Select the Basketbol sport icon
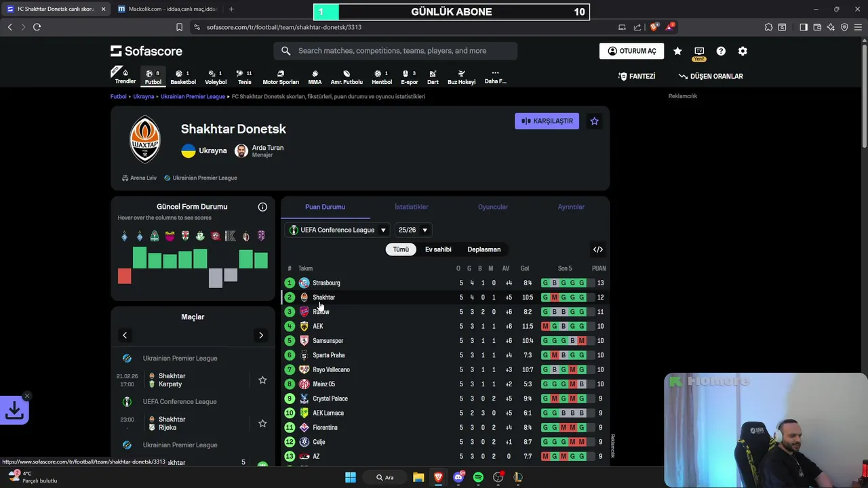This screenshot has height=488, width=868. (x=183, y=77)
